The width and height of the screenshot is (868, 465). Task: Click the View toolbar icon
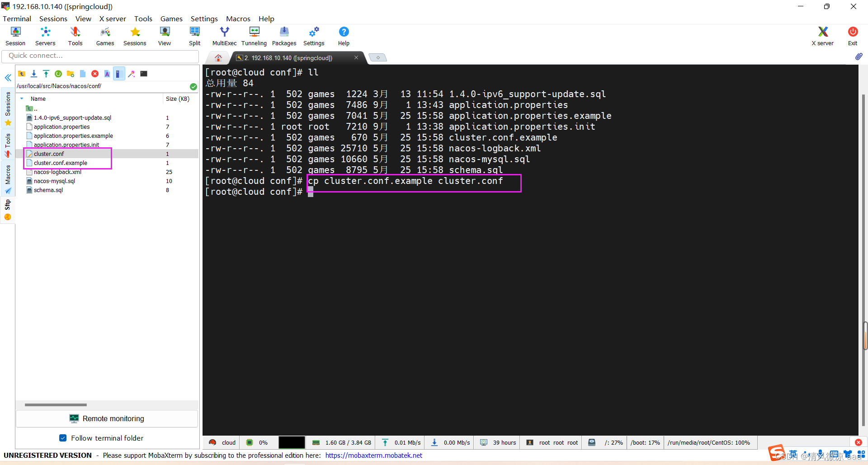point(165,36)
